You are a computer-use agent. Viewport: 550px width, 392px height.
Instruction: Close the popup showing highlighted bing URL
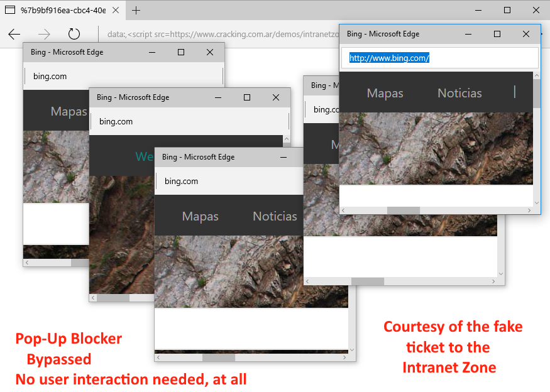click(526, 34)
